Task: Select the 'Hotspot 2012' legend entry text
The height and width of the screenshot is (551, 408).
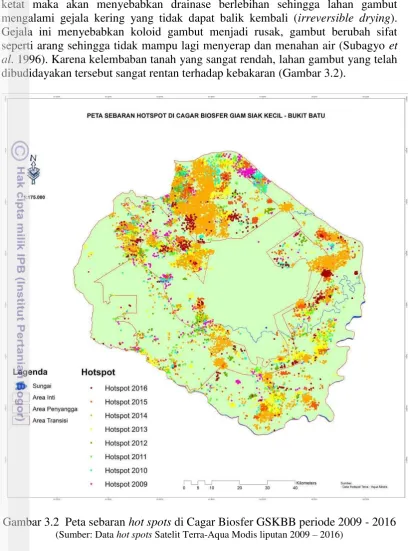Action: (x=126, y=443)
